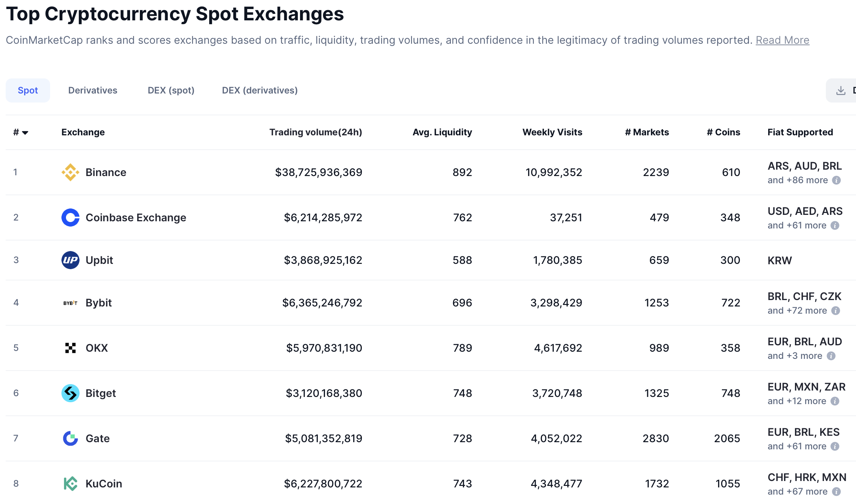The image size is (856, 504).
Task: Click the download/export icon in the top right
Action: click(x=841, y=90)
